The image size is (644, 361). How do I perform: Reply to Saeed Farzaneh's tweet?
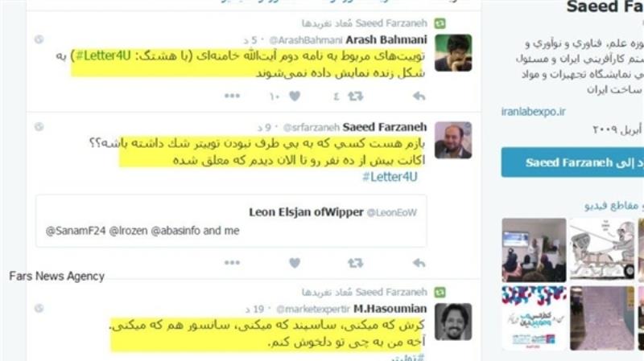(419, 263)
